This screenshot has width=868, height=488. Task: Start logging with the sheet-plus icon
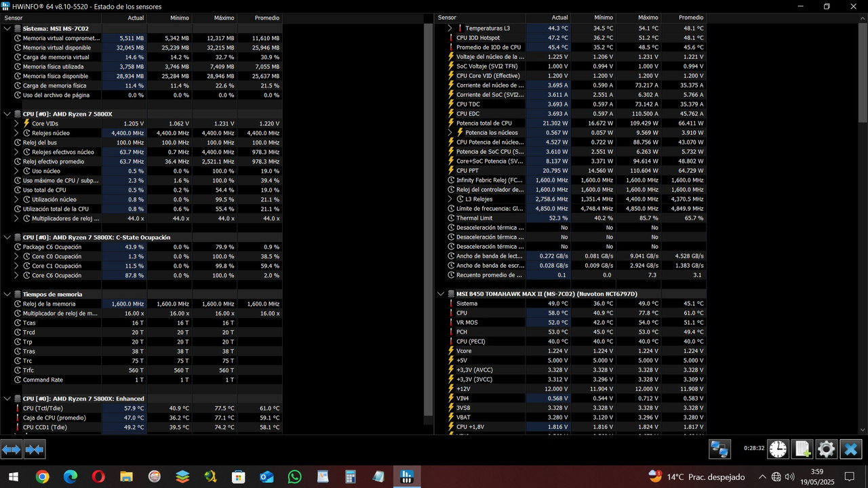pyautogui.click(x=802, y=449)
